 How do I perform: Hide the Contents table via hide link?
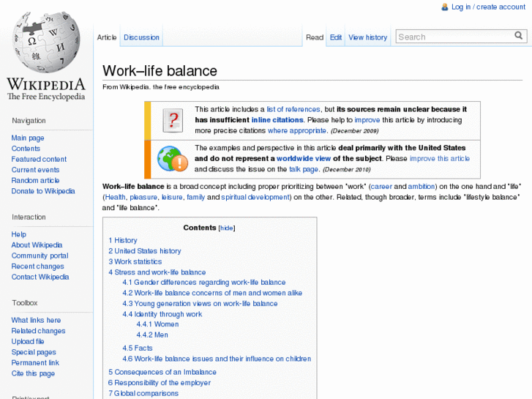pyautogui.click(x=227, y=228)
